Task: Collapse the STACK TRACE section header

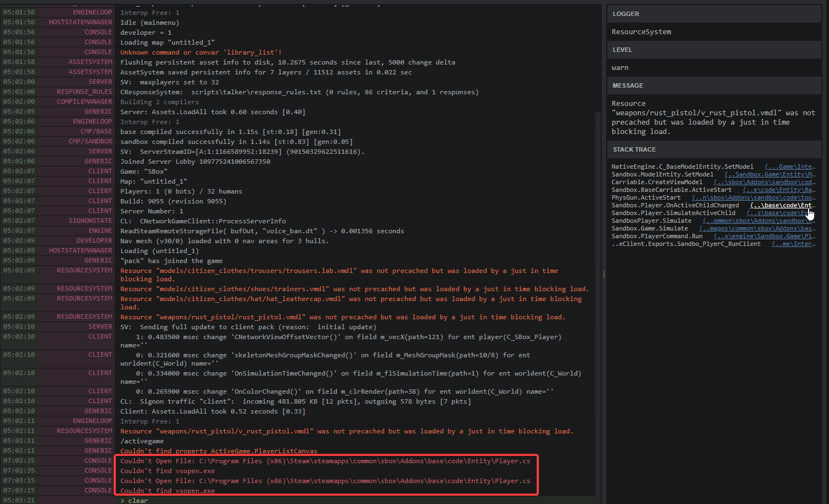Action: (634, 149)
